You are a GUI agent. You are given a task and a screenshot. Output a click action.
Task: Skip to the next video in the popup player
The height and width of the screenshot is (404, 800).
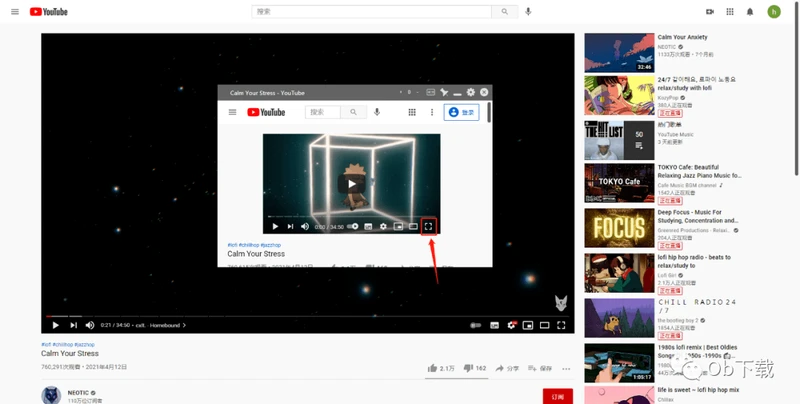pyautogui.click(x=290, y=226)
